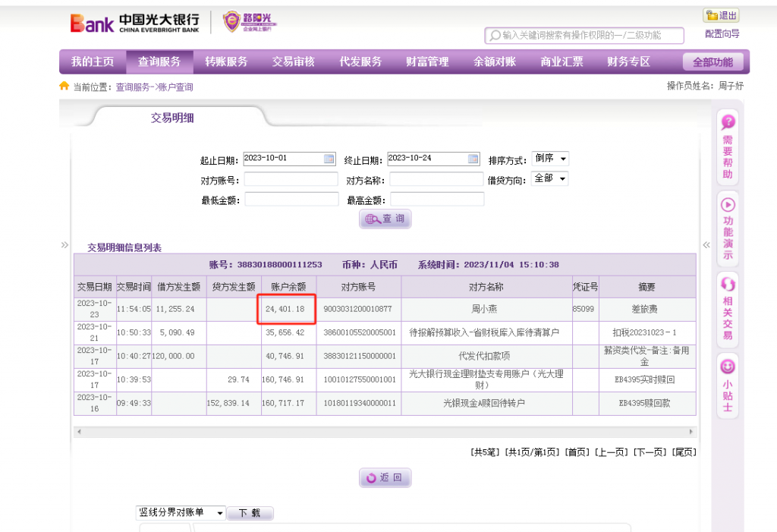Image resolution: width=777 pixels, height=532 pixels.
Task: Click the 下载 download button
Action: click(250, 513)
